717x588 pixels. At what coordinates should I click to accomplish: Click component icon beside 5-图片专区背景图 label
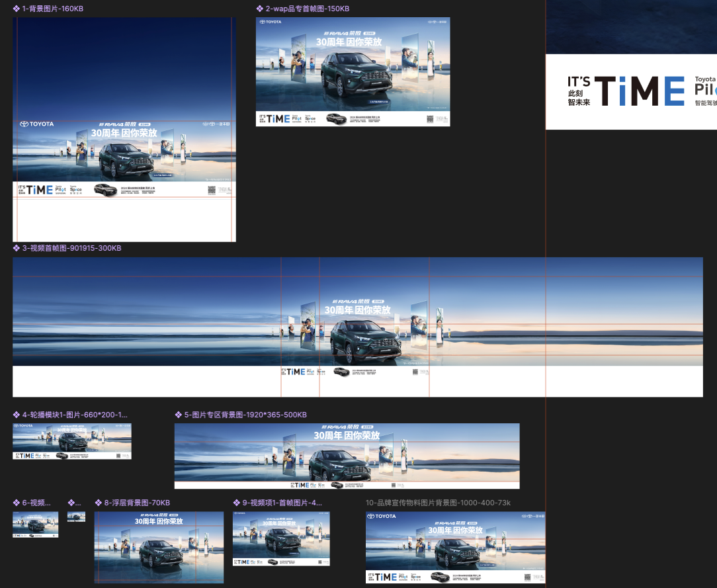[179, 415]
